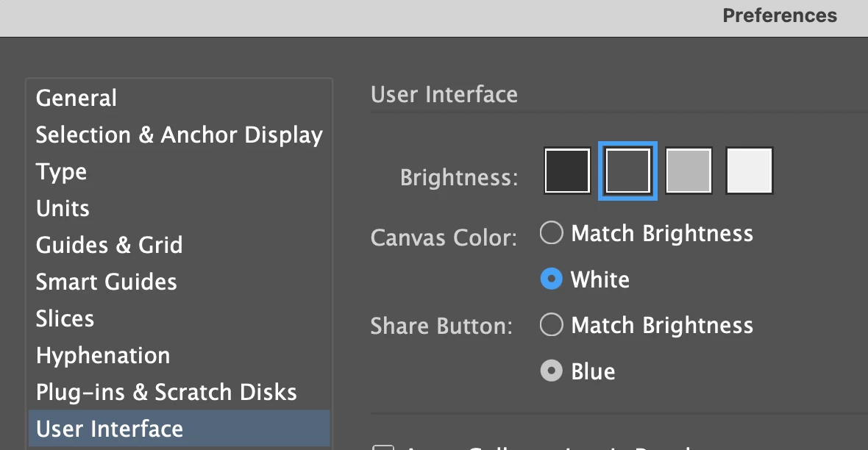
Task: Pick the medium light brightness swatch
Action: [x=689, y=171]
